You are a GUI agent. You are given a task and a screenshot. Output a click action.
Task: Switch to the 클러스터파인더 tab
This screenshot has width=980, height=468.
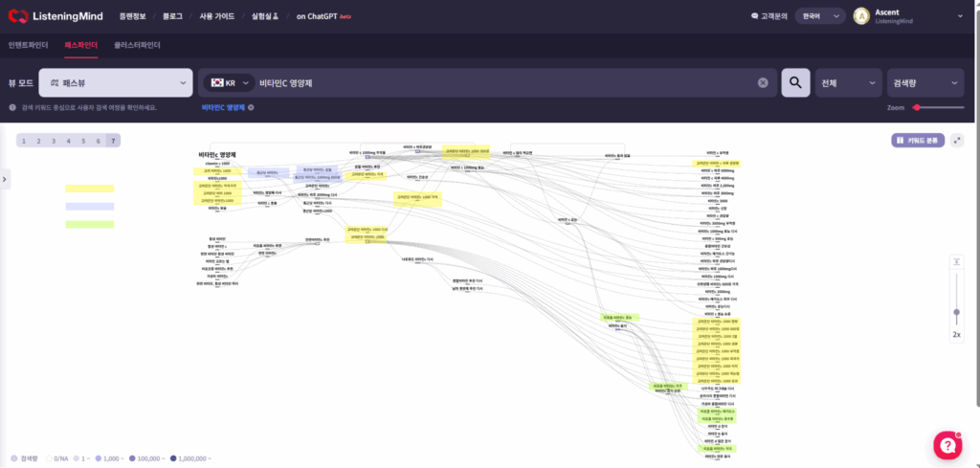(137, 45)
